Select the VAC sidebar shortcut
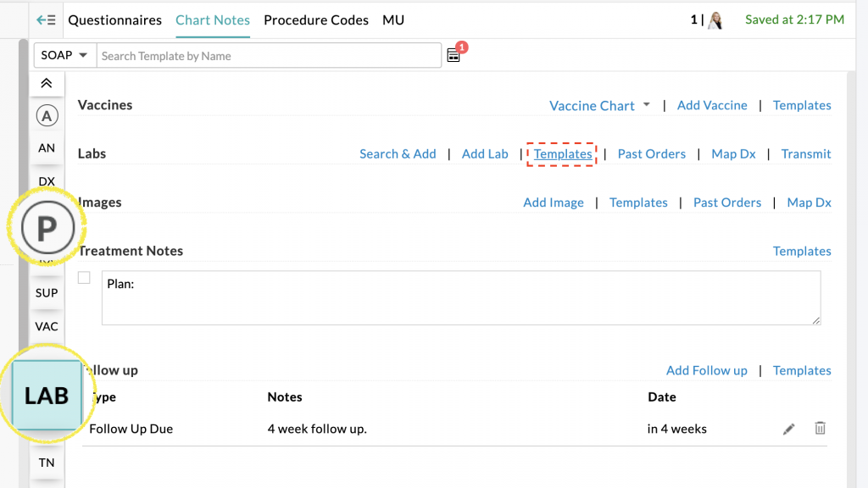 point(47,326)
